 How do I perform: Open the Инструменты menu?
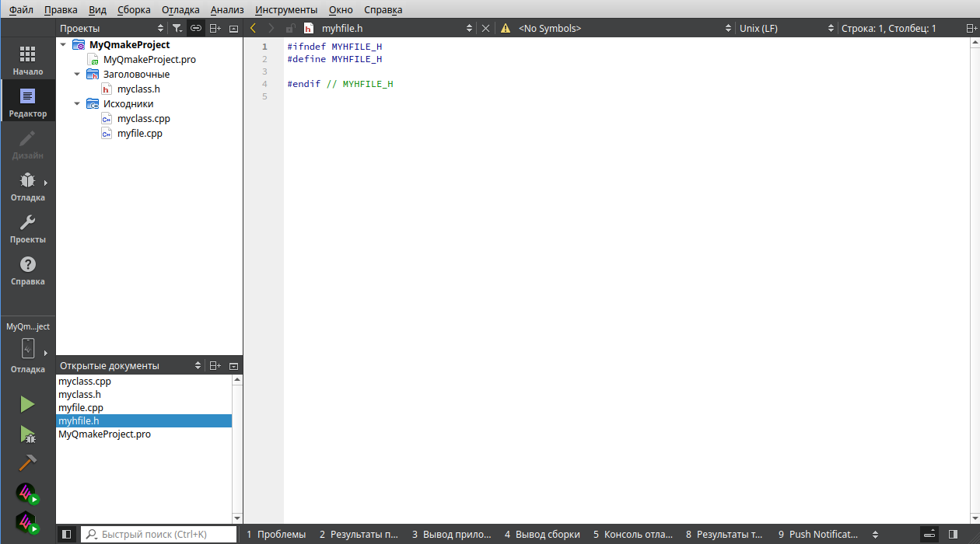click(x=285, y=9)
